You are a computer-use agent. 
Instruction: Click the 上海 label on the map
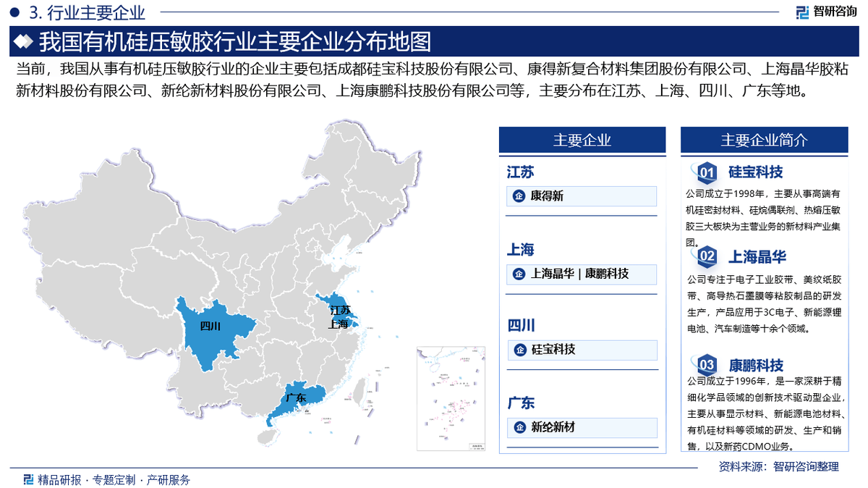tap(337, 324)
